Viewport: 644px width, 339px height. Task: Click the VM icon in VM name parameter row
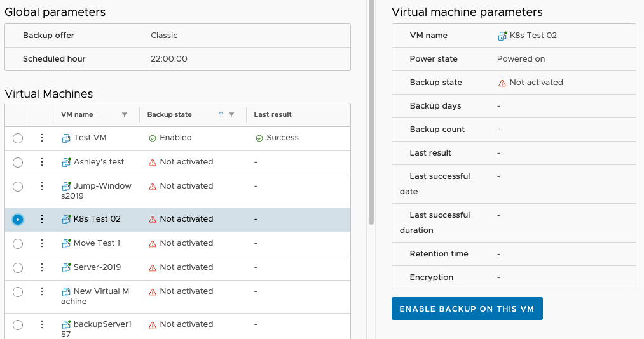502,36
